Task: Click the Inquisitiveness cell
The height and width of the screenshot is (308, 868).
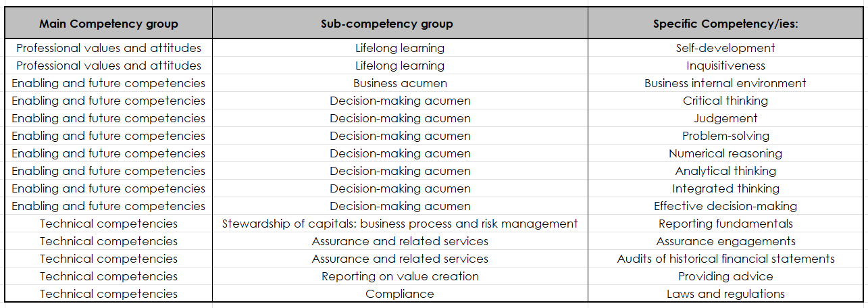Action: 725,66
